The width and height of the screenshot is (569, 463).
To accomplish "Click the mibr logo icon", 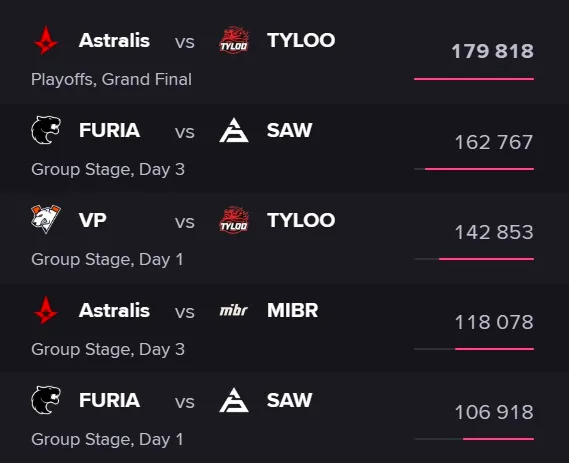I will (x=234, y=310).
